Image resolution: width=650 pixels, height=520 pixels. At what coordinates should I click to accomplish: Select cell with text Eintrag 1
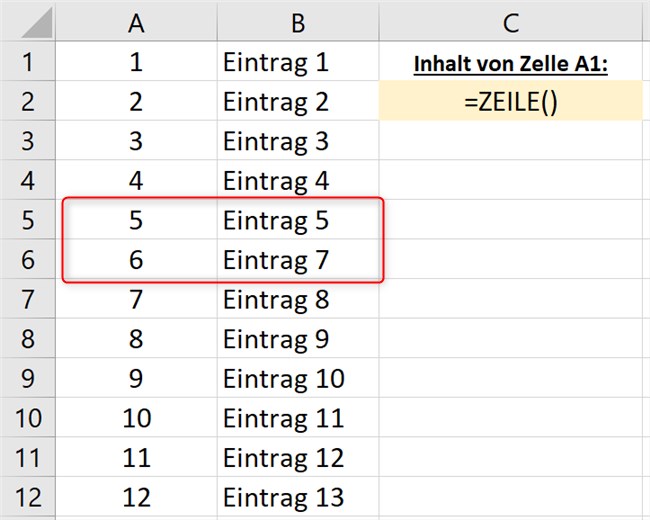coord(298,61)
